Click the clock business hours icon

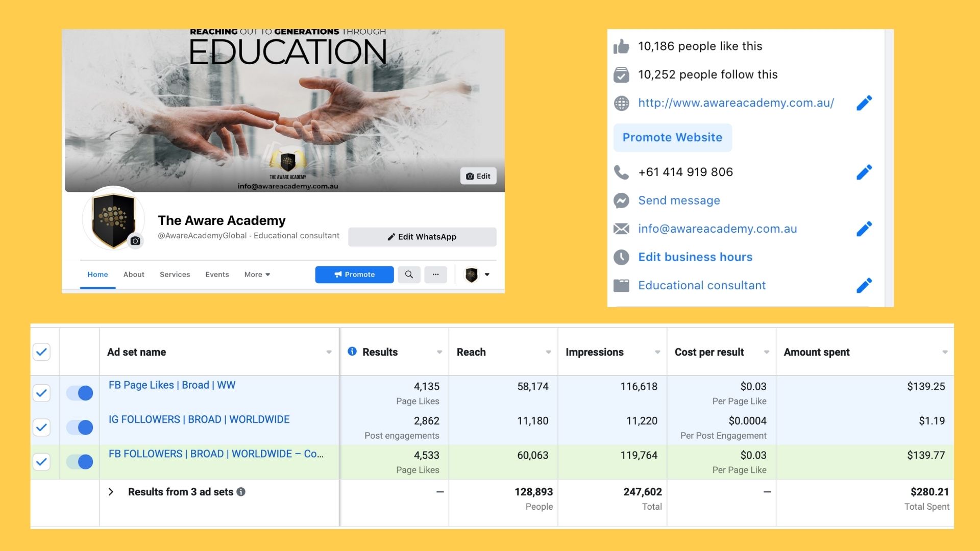(621, 257)
